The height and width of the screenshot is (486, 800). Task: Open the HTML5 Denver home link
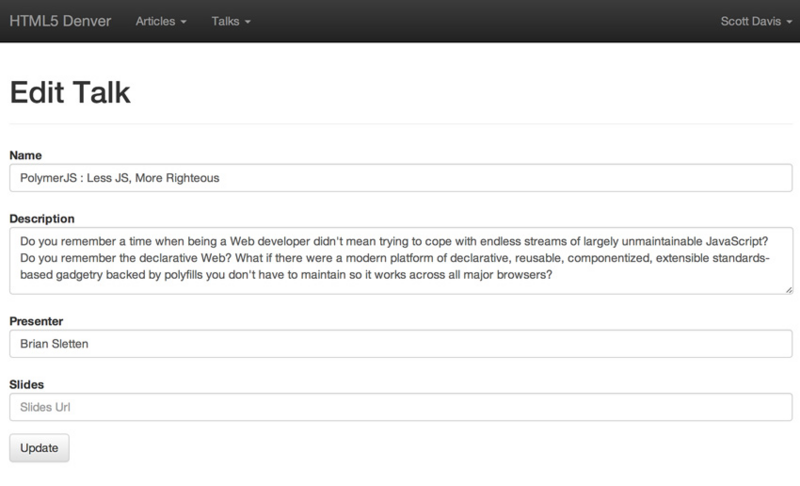tap(60, 21)
